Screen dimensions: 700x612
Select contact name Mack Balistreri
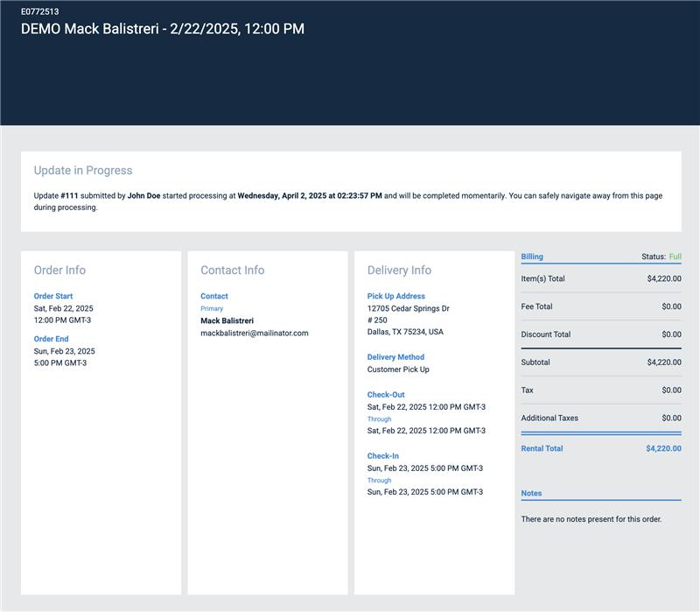[x=227, y=320]
